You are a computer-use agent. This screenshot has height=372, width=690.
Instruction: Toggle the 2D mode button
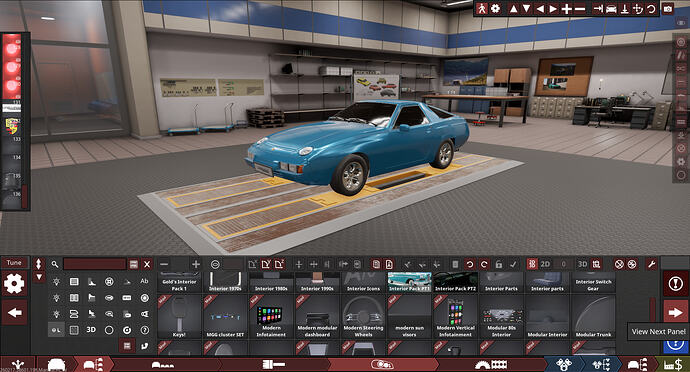[545, 264]
